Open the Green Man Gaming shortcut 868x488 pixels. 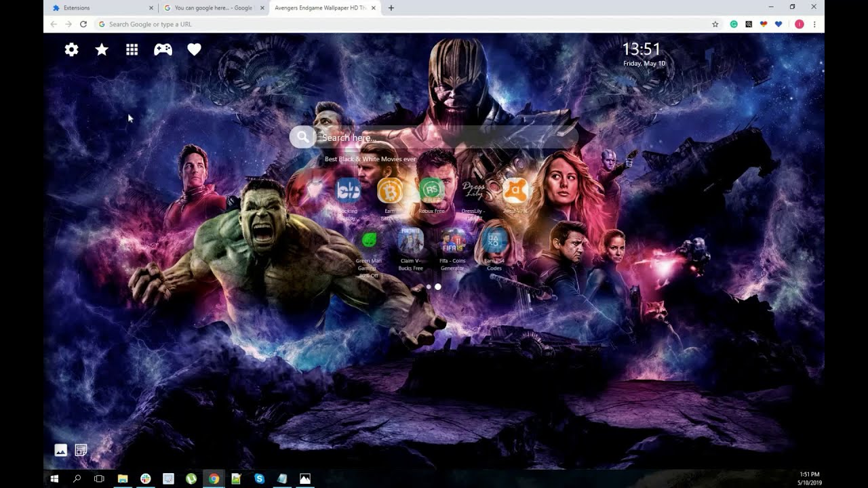coord(369,240)
